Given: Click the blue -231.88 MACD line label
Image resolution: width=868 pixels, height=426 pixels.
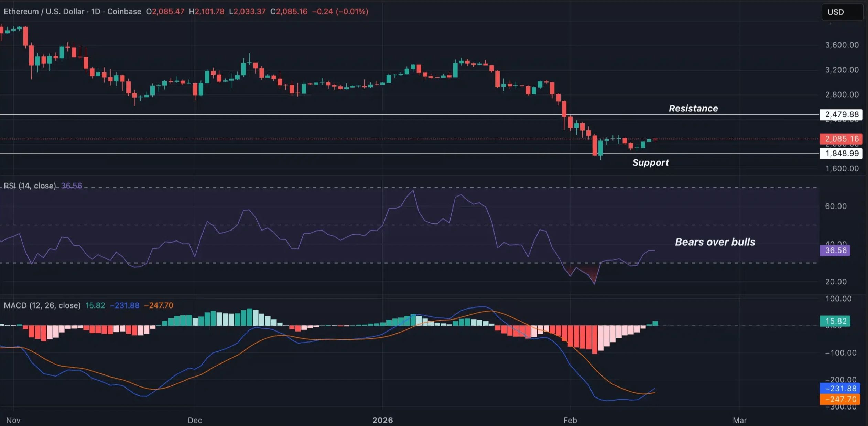Looking at the screenshot, I should [840, 389].
